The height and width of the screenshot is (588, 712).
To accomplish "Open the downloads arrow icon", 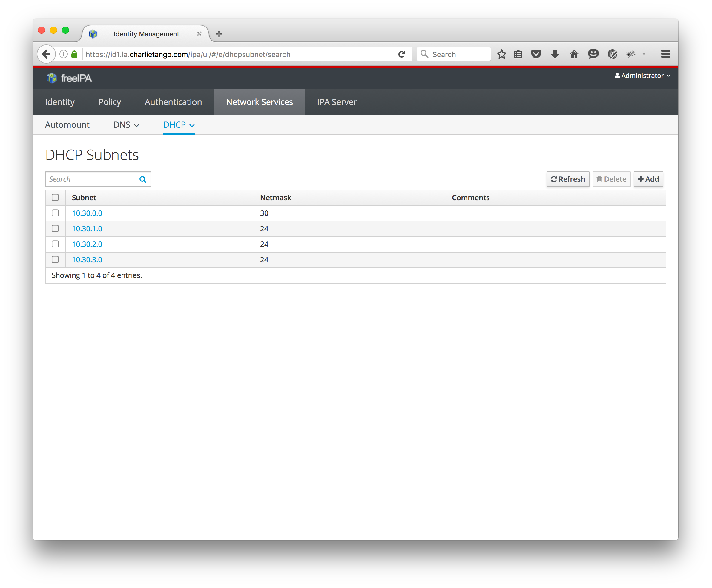I will tap(555, 54).
